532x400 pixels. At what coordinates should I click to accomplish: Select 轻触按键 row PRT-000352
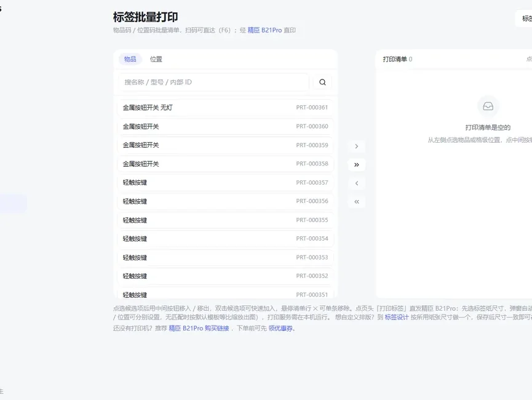pyautogui.click(x=225, y=276)
